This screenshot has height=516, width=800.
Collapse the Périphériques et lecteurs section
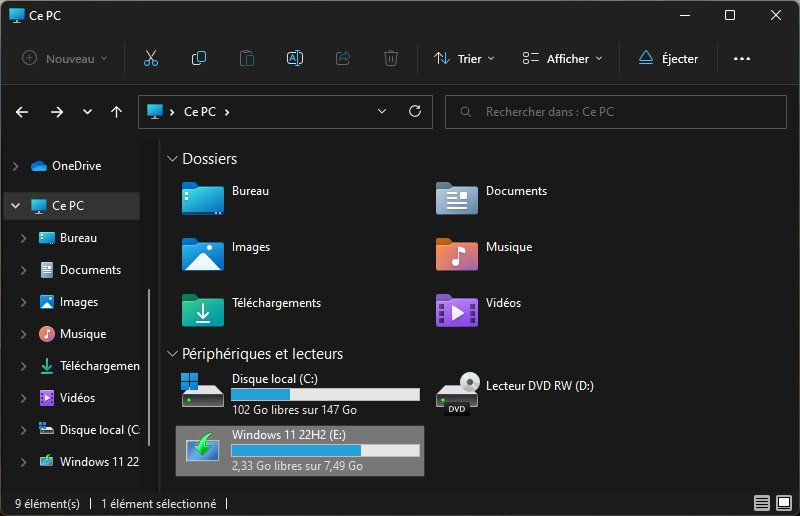pyautogui.click(x=172, y=353)
